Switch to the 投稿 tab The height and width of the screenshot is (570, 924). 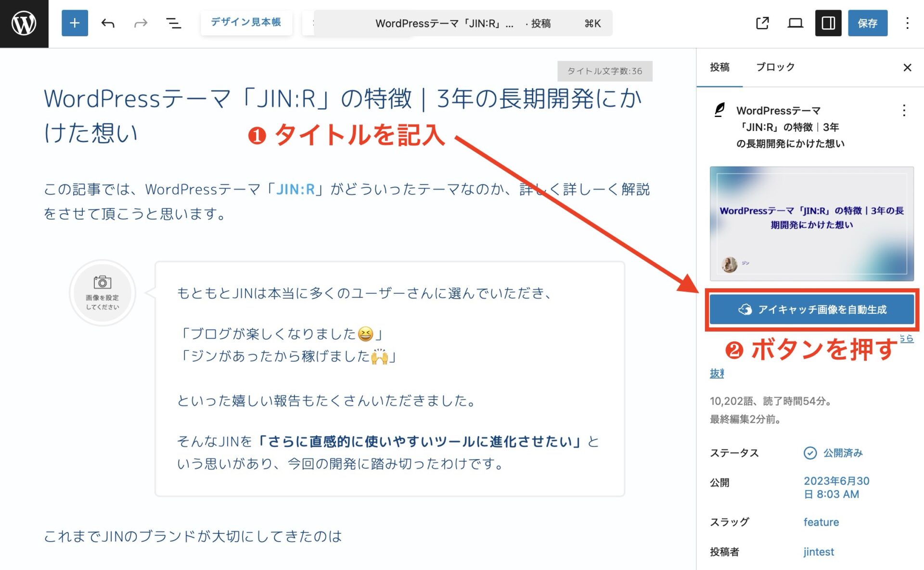pos(719,67)
